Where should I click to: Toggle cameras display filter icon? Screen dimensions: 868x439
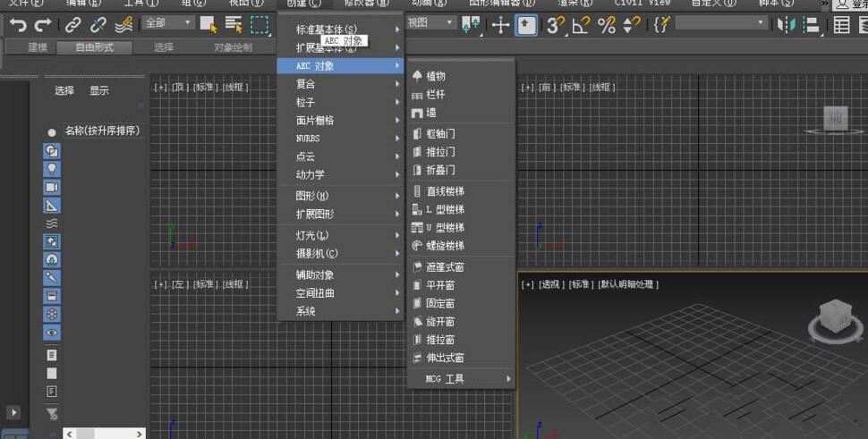[52, 187]
